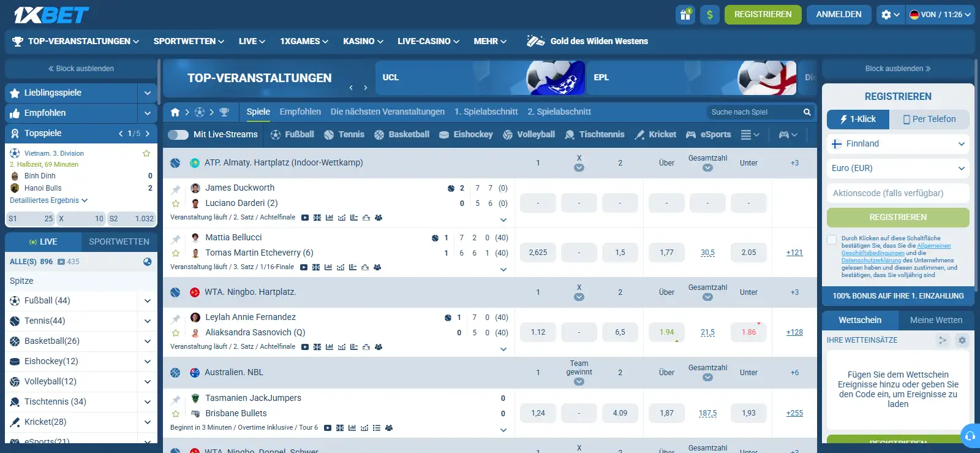Open the language and time dropdown
Viewport: 980px width, 453px height.
(x=940, y=15)
